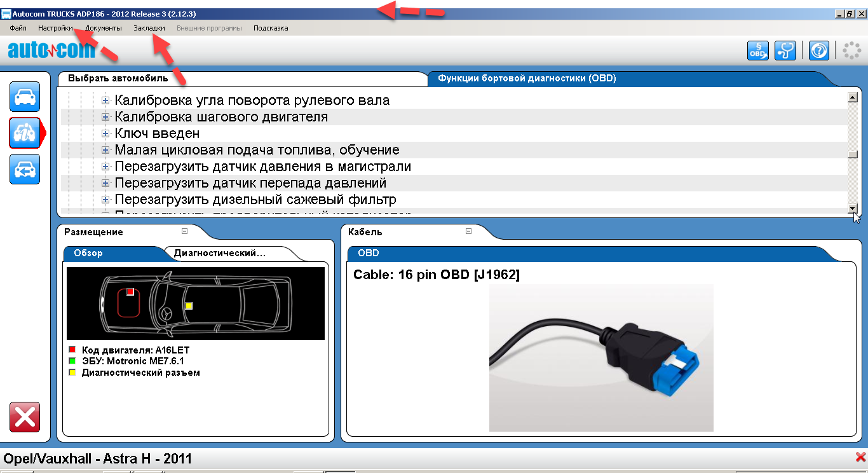Click the application icon in title bar

(6, 13)
